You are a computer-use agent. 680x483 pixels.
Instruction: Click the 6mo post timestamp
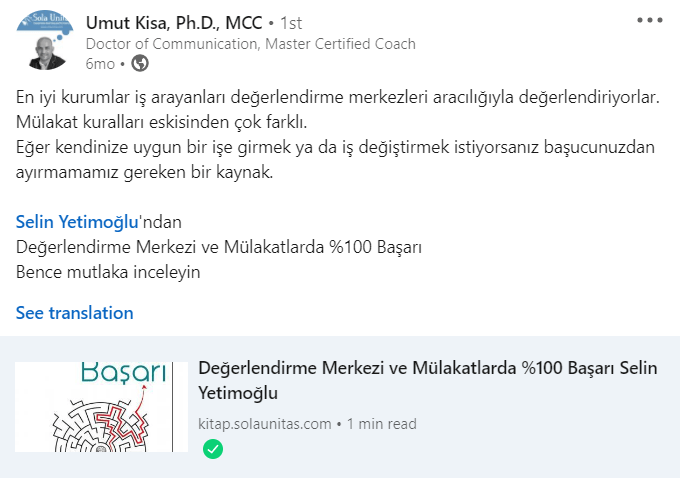(x=100, y=64)
